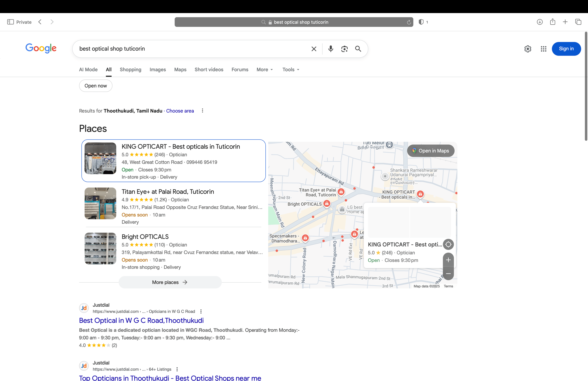The width and height of the screenshot is (588, 381).
Task: Click the Shield privacy report icon
Action: pyautogui.click(x=421, y=22)
